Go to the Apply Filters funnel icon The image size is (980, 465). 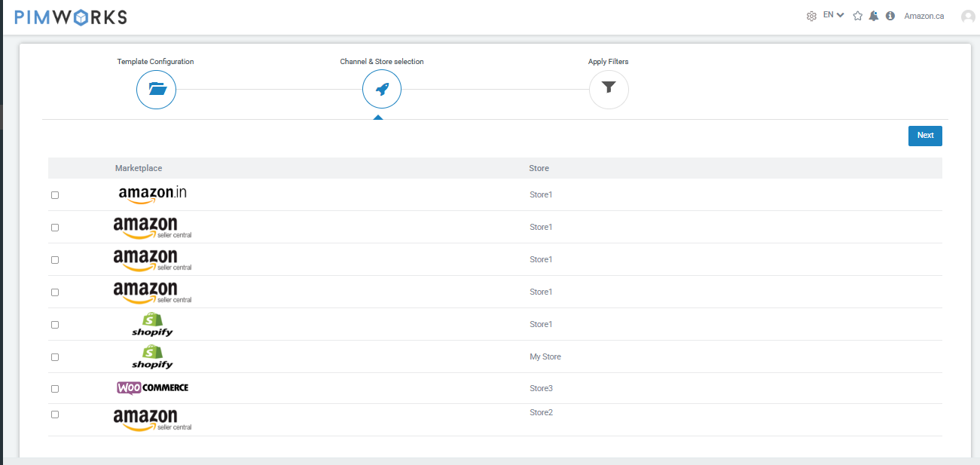click(609, 90)
